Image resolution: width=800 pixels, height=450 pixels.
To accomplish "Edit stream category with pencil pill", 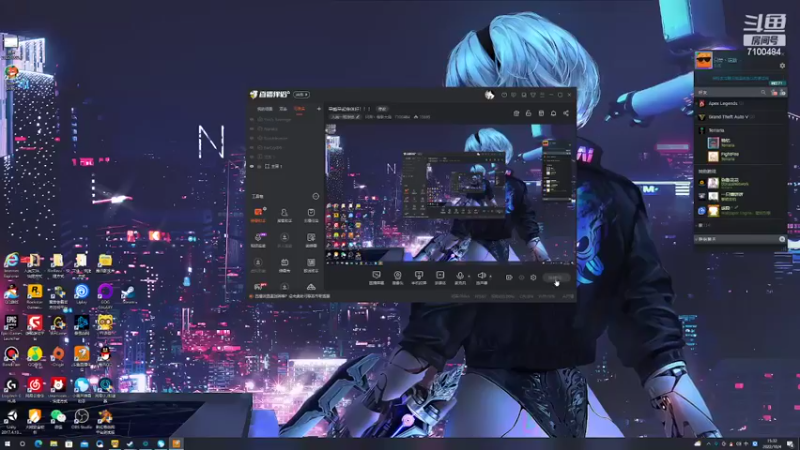I will click(345, 117).
